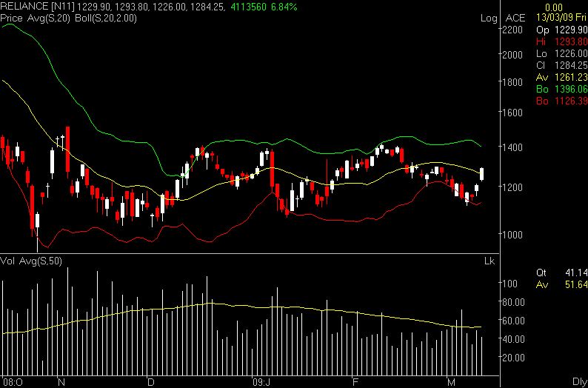
Task: Click the ACE label above the price axis
Action: click(x=515, y=18)
